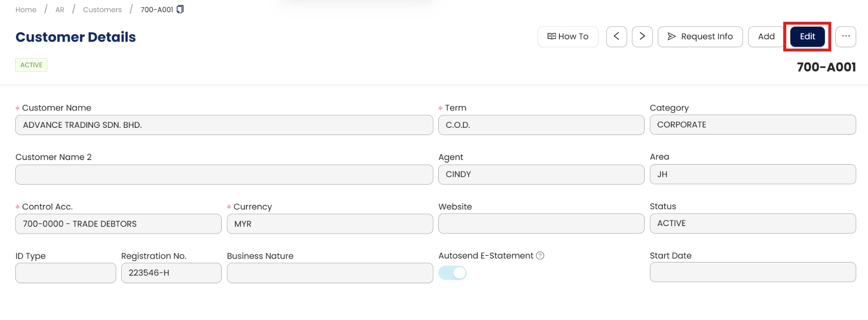Go to AR breadcrumb link
Screen dimensions: 868x320
pyautogui.click(x=60, y=10)
